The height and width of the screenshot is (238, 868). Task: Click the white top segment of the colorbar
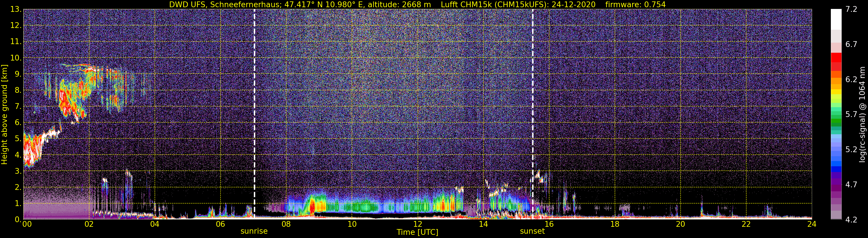pyautogui.click(x=836, y=20)
